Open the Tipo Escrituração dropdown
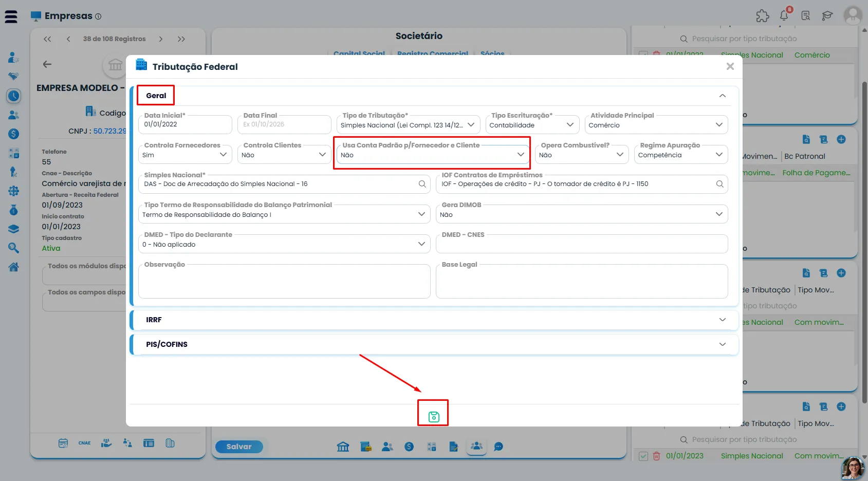The width and height of the screenshot is (868, 481). (x=532, y=125)
